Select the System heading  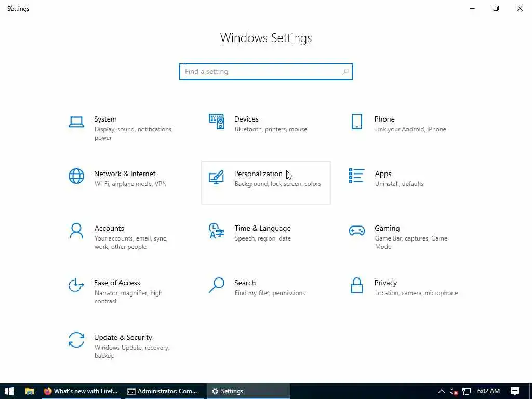click(105, 119)
